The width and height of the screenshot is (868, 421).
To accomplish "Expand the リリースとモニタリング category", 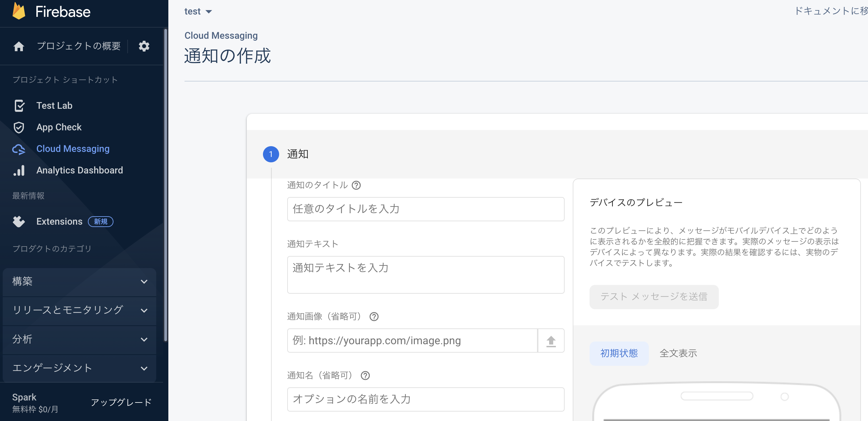I will click(79, 311).
